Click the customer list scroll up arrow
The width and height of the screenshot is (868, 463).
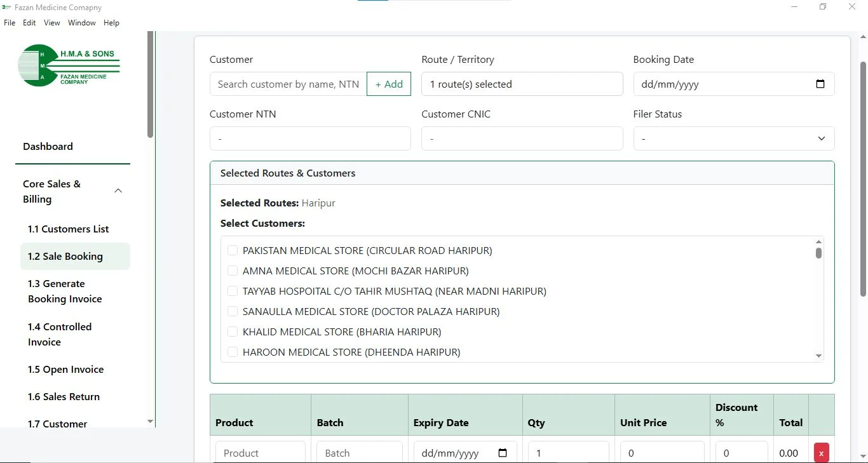point(818,242)
